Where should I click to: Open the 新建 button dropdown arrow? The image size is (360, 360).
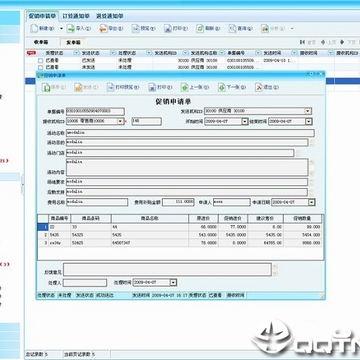[61, 29]
